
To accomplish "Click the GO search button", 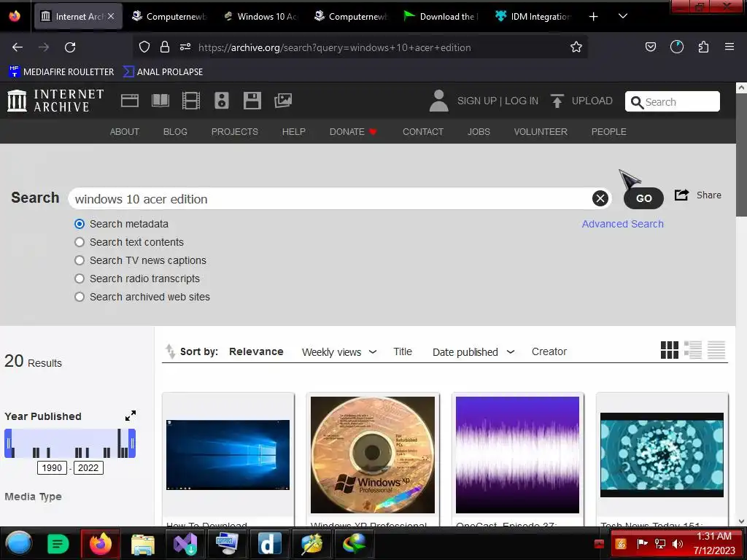I will [x=643, y=198].
